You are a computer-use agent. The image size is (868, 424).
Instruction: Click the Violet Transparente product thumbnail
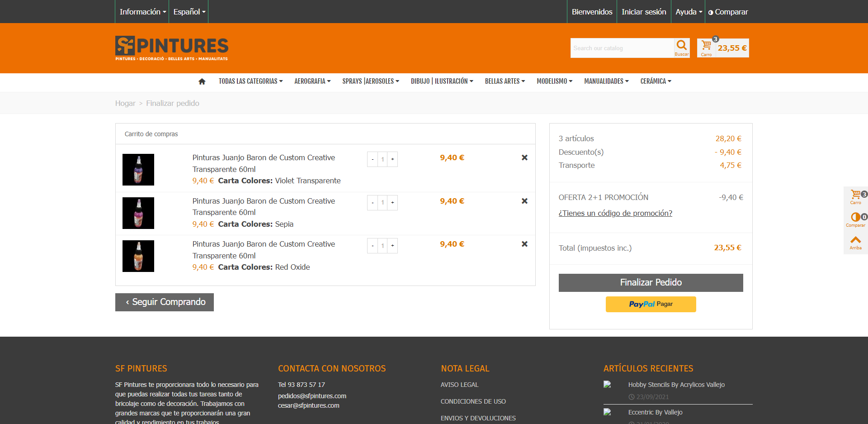(x=138, y=170)
